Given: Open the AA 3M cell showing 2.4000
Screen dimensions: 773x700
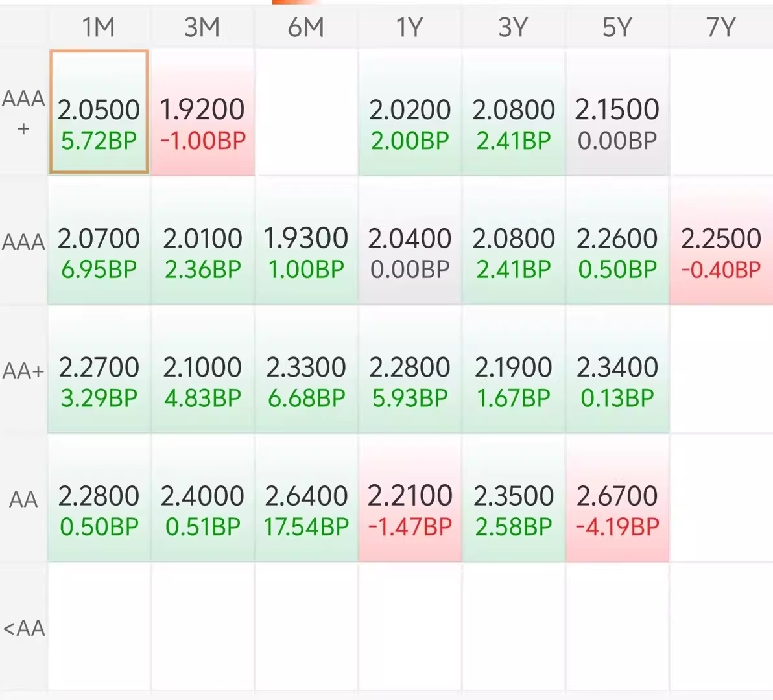Looking at the screenshot, I should click(x=202, y=498).
